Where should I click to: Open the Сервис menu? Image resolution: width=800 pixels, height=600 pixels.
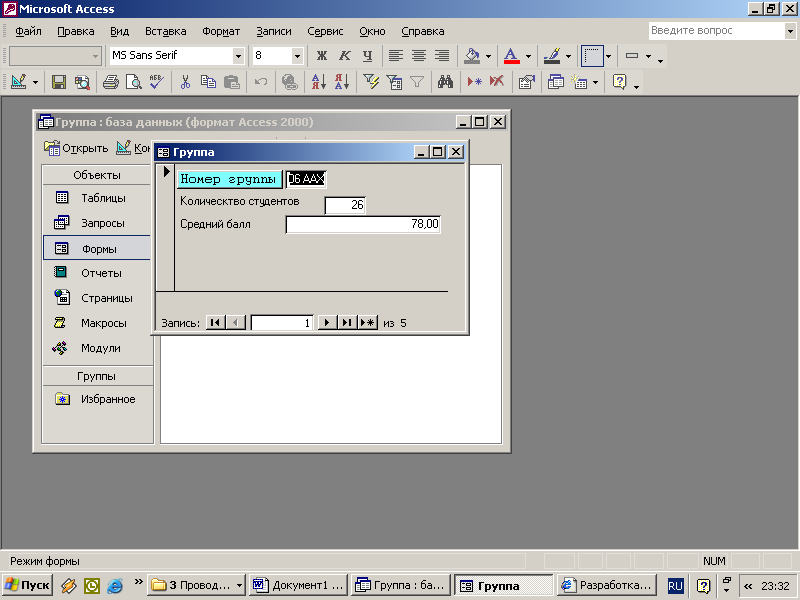click(x=325, y=31)
